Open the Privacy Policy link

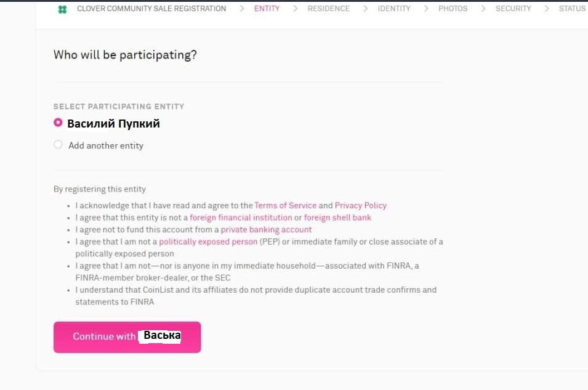(361, 205)
